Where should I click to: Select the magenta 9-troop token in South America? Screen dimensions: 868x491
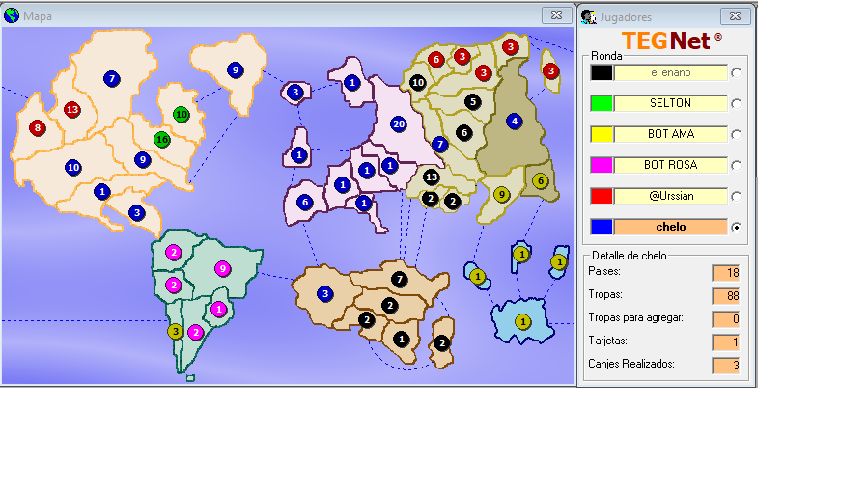[223, 268]
